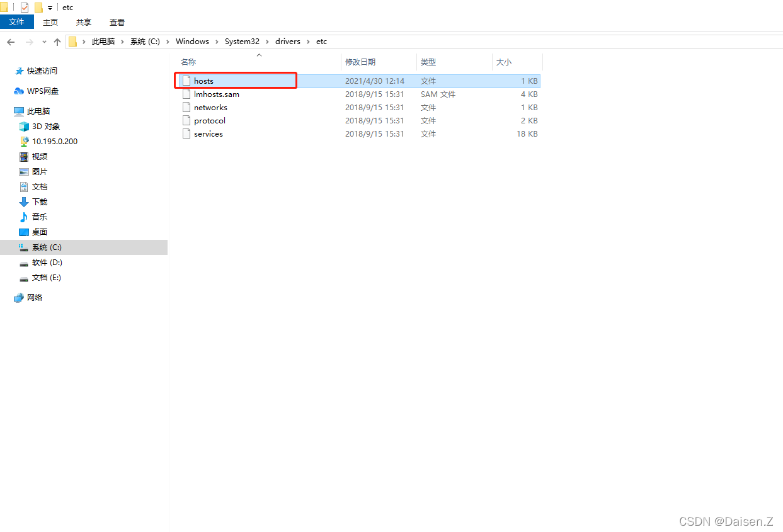783x532 pixels.
Task: Expand chevron after System32 in address bar
Action: coord(267,42)
